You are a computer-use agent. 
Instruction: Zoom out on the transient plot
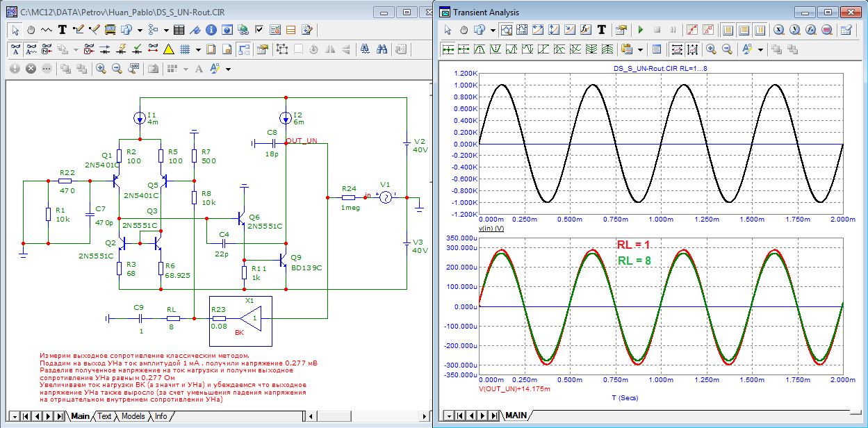pyautogui.click(x=727, y=49)
